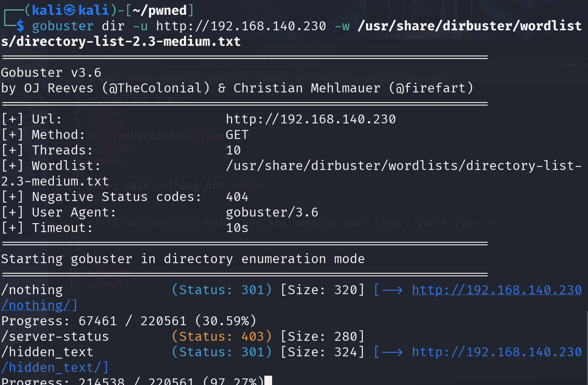588x385 pixels.
Task: Click the Size: 324 value
Action: (322, 352)
